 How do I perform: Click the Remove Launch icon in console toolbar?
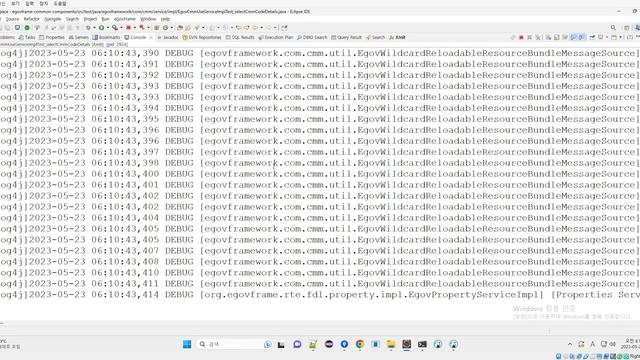[x=529, y=37]
